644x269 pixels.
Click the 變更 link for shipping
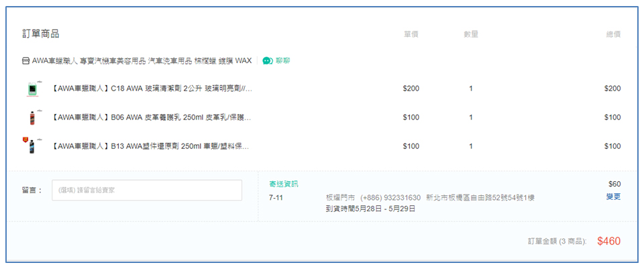pyautogui.click(x=613, y=197)
